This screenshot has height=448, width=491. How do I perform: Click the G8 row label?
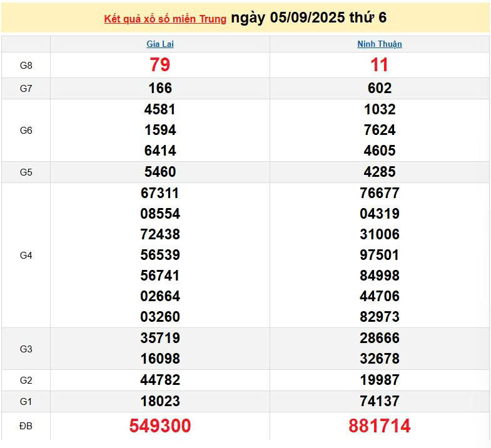pos(26,66)
